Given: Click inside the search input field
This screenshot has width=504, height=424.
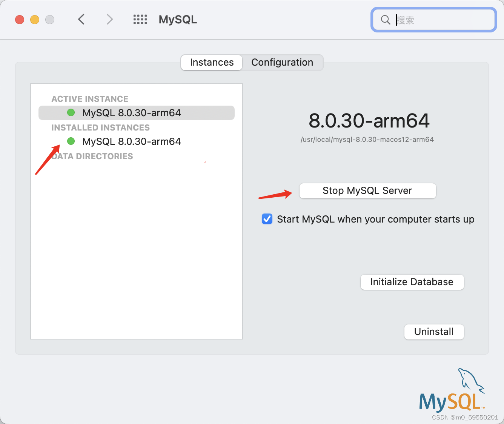Looking at the screenshot, I should pos(434,20).
